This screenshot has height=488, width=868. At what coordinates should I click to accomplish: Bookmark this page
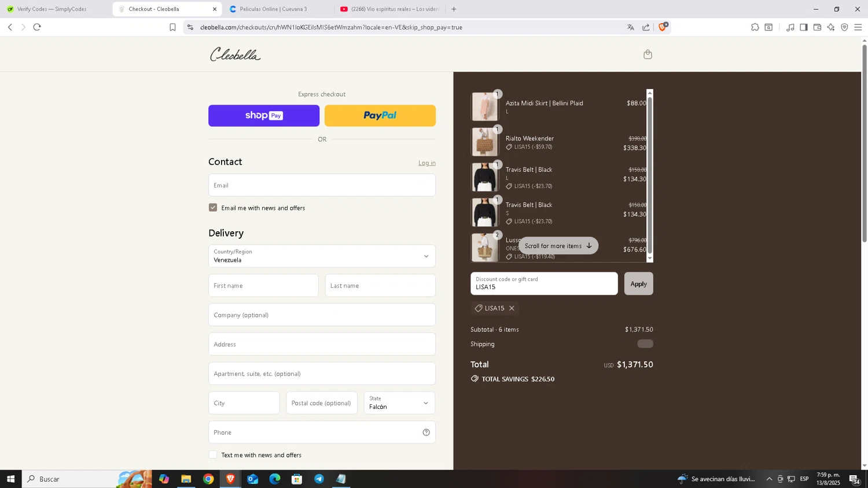(172, 27)
